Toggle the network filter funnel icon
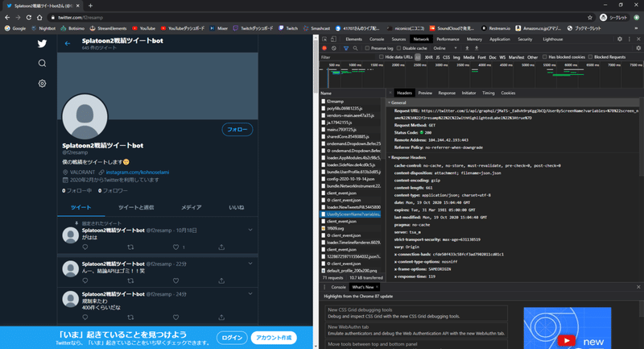The width and height of the screenshot is (644, 349). tap(346, 48)
